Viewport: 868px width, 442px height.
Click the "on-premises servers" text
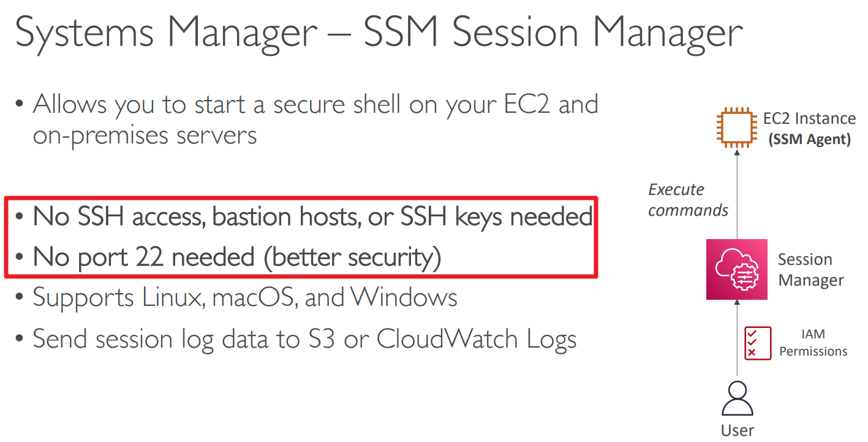click(145, 134)
